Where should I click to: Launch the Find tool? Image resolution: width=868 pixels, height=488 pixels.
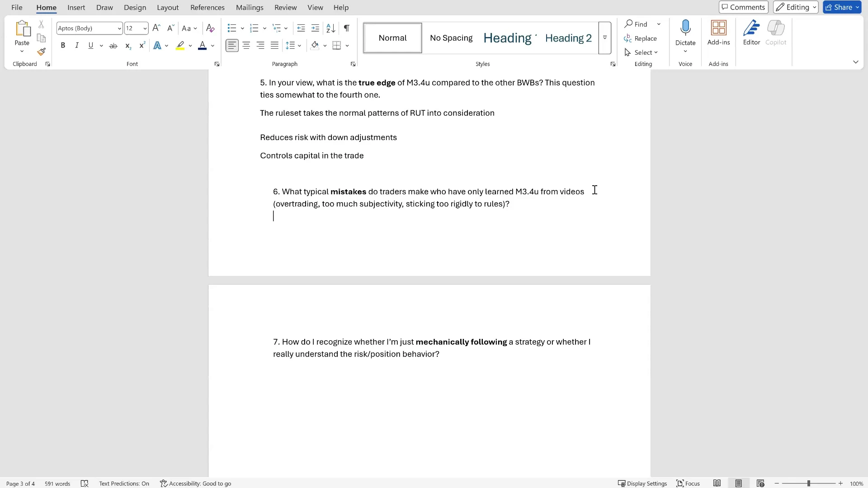pyautogui.click(x=636, y=24)
